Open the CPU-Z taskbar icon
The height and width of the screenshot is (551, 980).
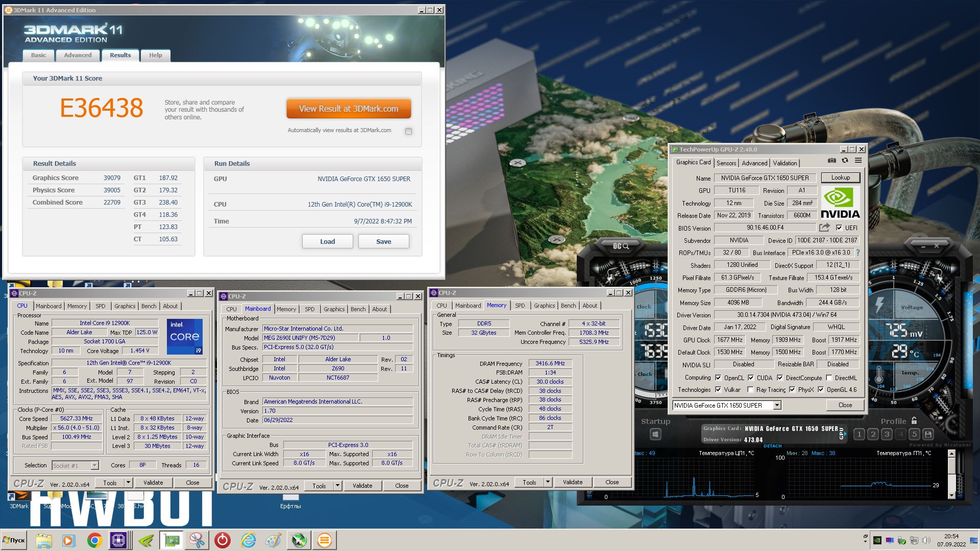click(x=118, y=540)
